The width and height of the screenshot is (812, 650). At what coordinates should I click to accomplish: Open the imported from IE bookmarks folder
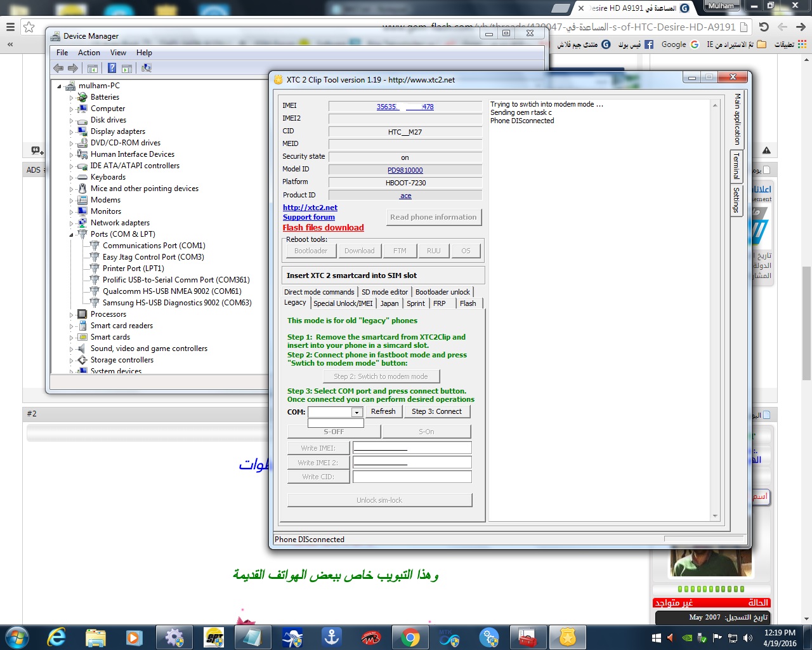pos(736,44)
